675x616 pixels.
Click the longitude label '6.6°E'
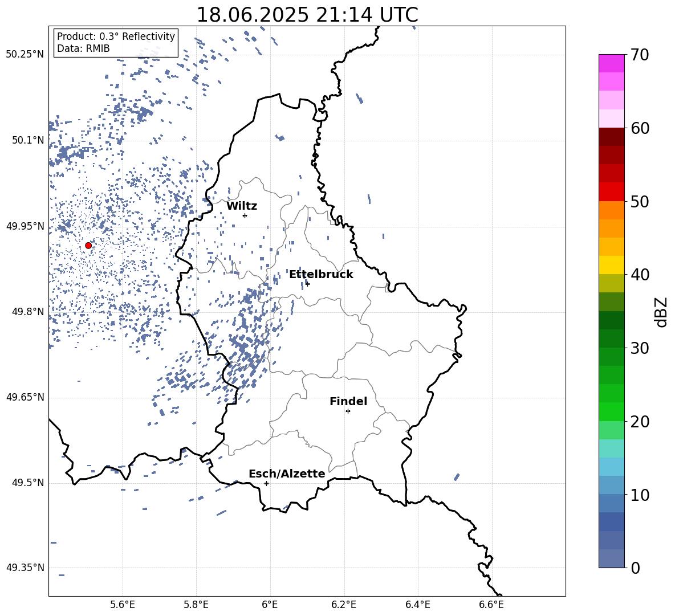tap(491, 605)
